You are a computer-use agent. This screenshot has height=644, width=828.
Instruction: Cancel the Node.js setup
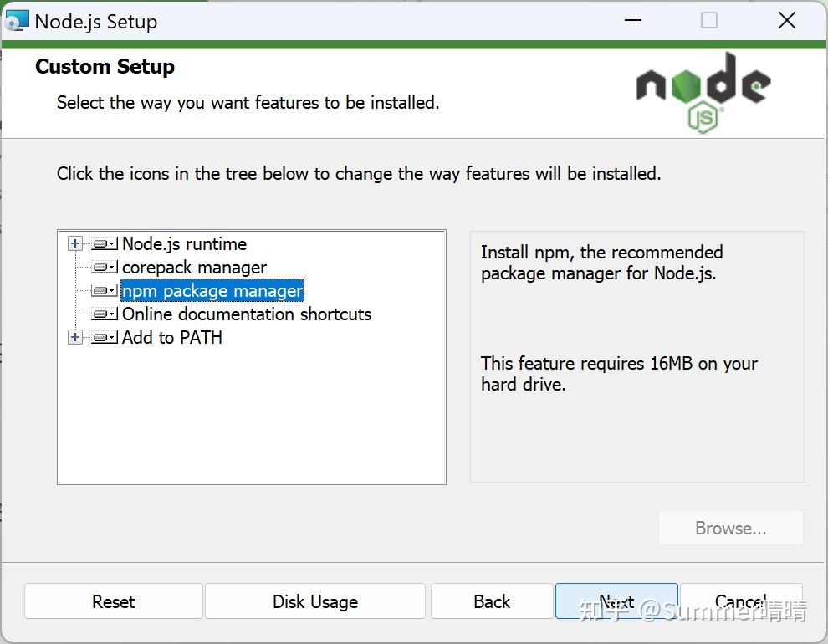point(741,601)
